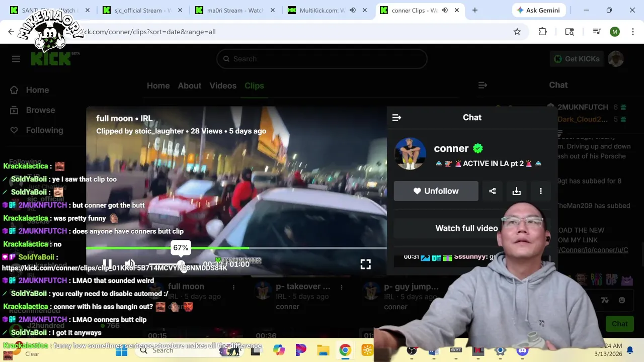Select the Clips tab
Screen dimensions: 644x362
click(x=254, y=85)
